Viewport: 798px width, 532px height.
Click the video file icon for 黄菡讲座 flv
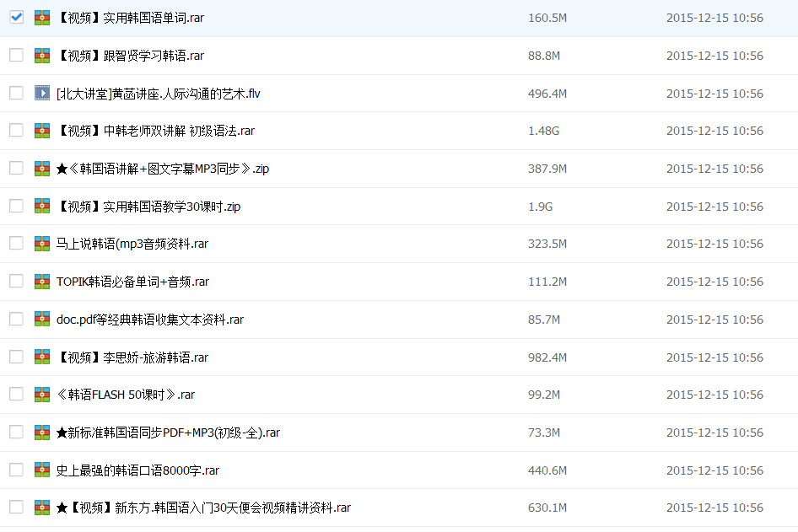click(x=42, y=93)
